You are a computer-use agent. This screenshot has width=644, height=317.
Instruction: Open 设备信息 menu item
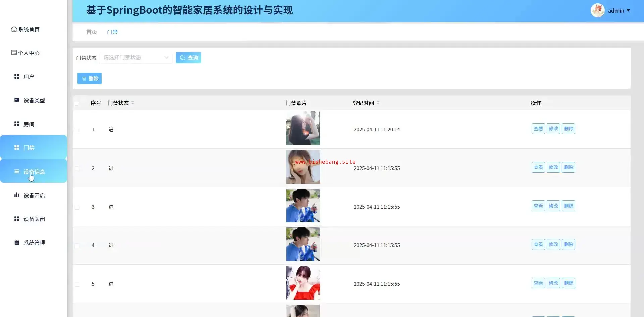pyautogui.click(x=34, y=172)
